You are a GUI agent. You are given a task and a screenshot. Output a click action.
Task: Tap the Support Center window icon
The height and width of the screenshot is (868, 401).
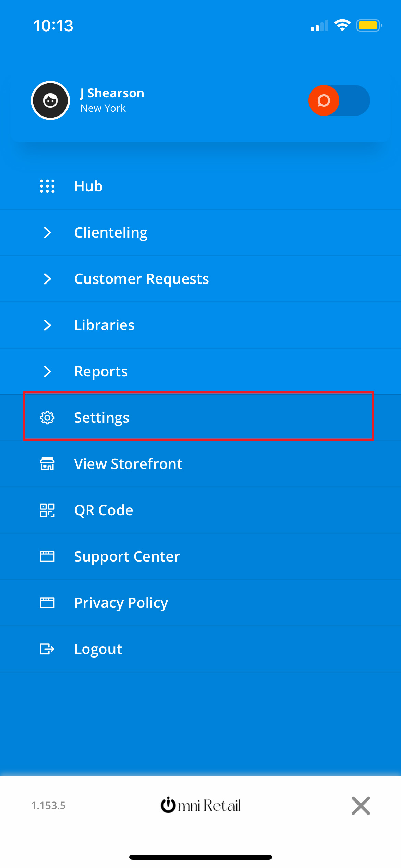47,556
